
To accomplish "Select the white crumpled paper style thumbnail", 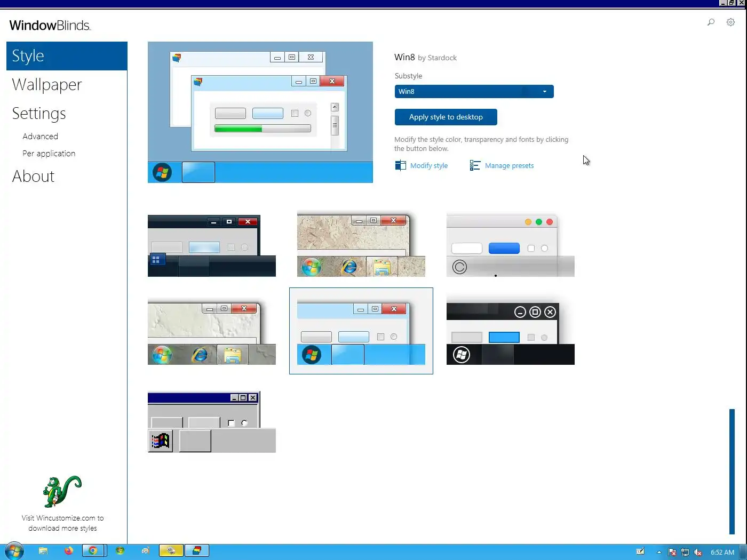I will coord(212,332).
